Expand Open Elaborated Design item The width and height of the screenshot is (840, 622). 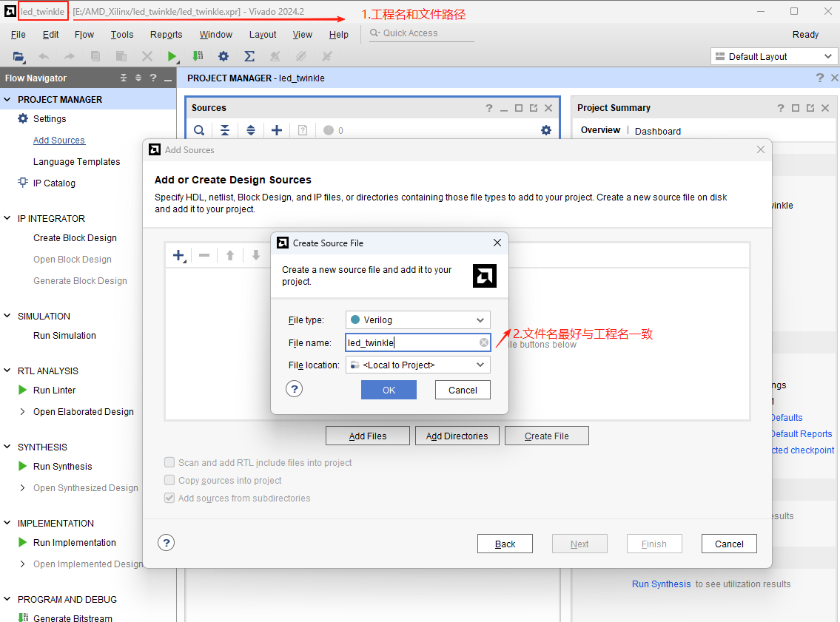(22, 412)
